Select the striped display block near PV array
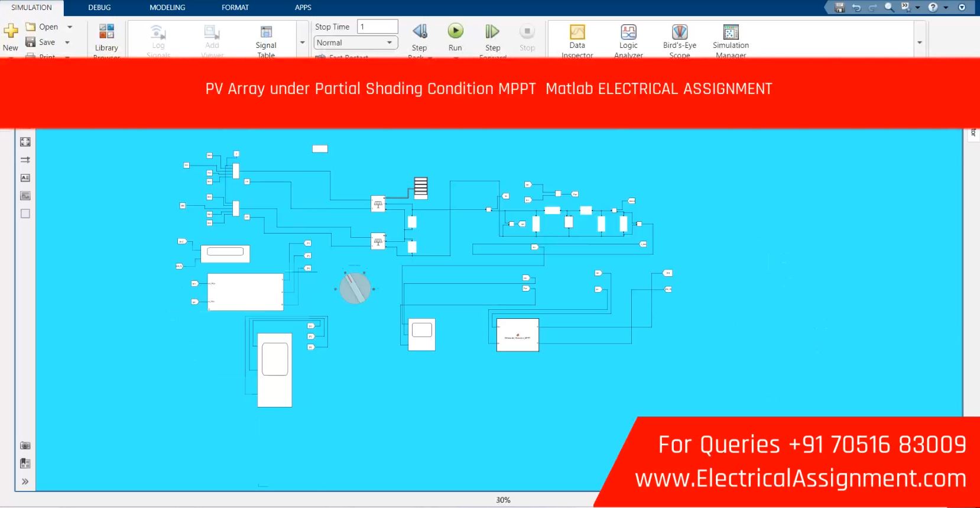Screen dimensions: 980x508 [x=420, y=188]
